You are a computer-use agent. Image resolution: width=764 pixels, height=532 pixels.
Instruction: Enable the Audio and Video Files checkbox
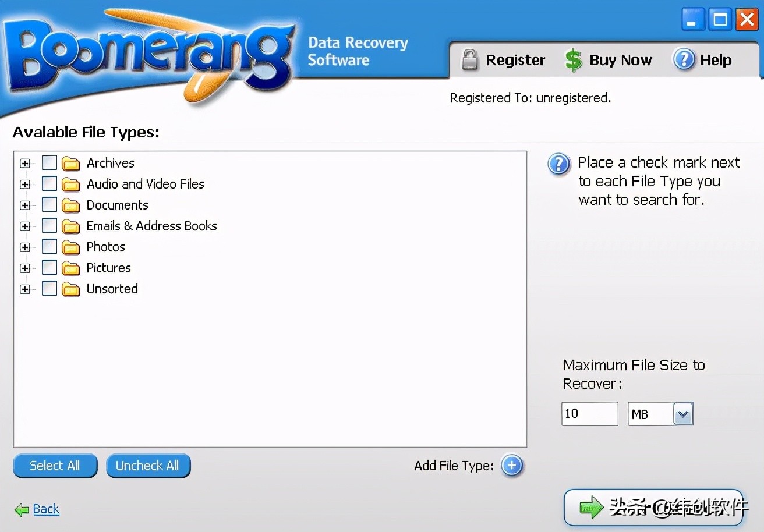coord(49,183)
